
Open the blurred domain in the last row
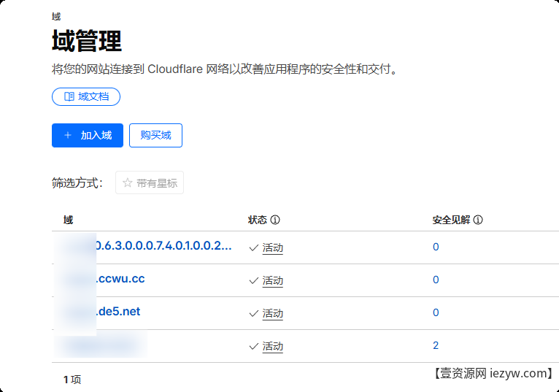102,345
